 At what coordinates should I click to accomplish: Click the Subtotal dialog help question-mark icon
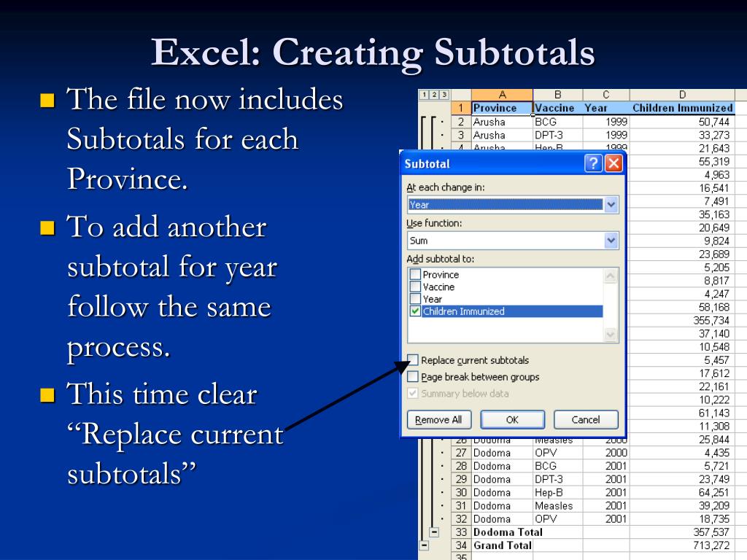[x=593, y=163]
